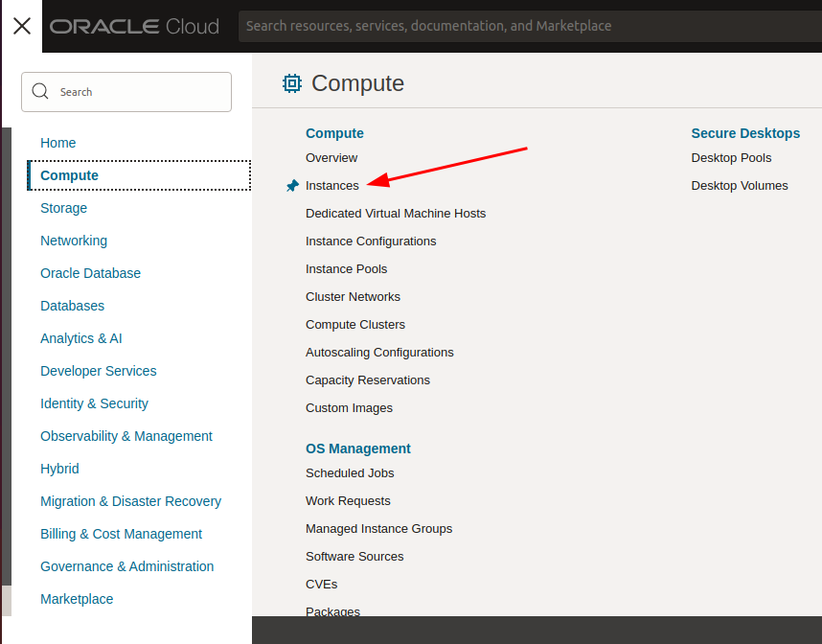The image size is (822, 644).
Task: Open Governance & Administration category
Action: coord(127,566)
